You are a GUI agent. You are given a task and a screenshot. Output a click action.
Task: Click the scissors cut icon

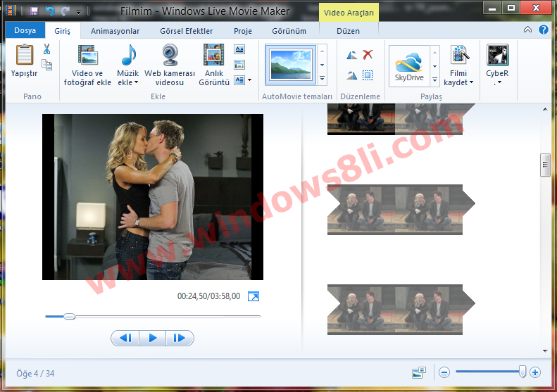pyautogui.click(x=46, y=49)
